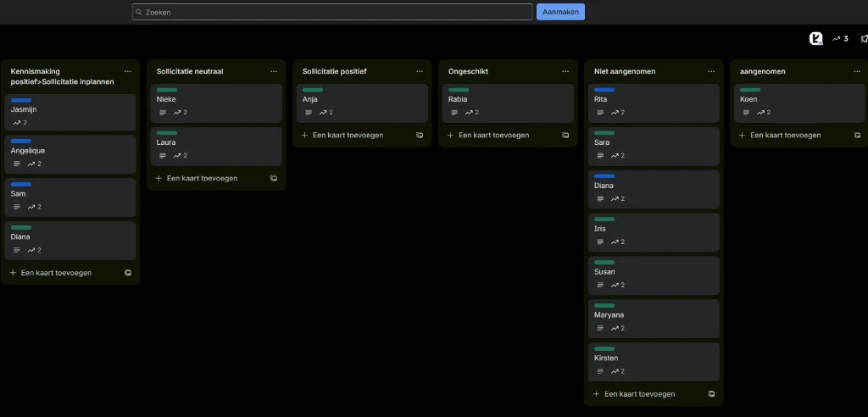
Task: Open the Kirsten card title
Action: coord(606,359)
